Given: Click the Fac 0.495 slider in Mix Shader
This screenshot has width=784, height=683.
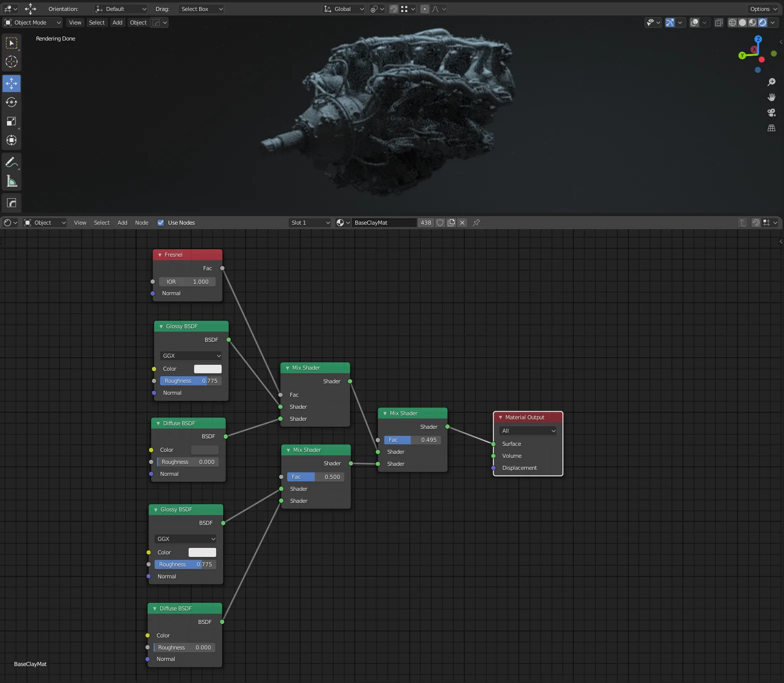Looking at the screenshot, I should pyautogui.click(x=413, y=440).
